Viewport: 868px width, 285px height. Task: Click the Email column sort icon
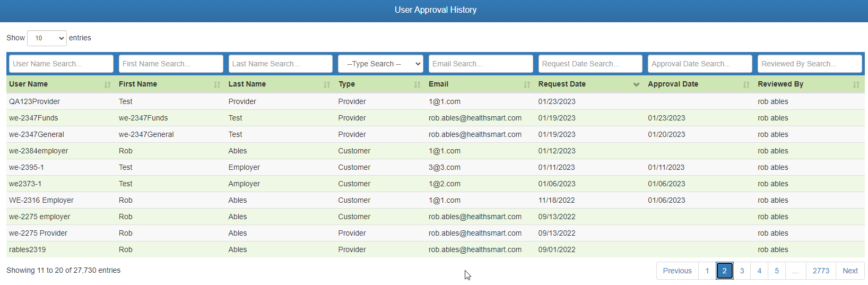pyautogui.click(x=527, y=84)
